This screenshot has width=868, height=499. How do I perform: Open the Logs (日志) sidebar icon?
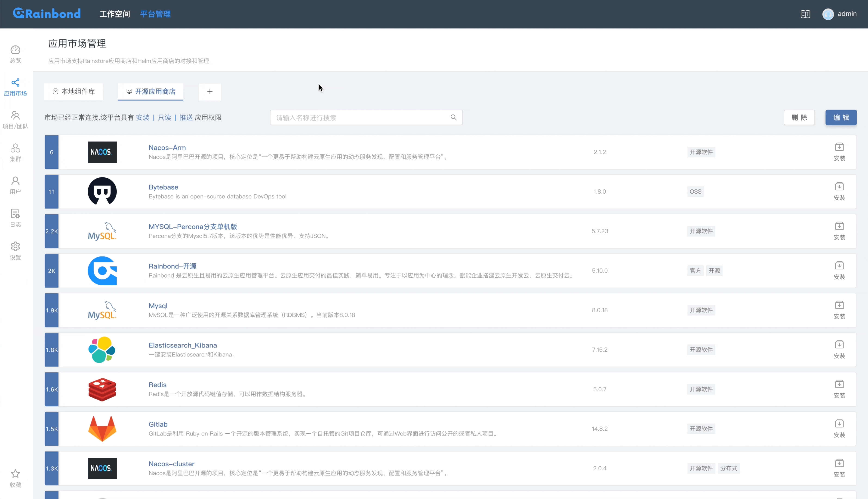[15, 214]
